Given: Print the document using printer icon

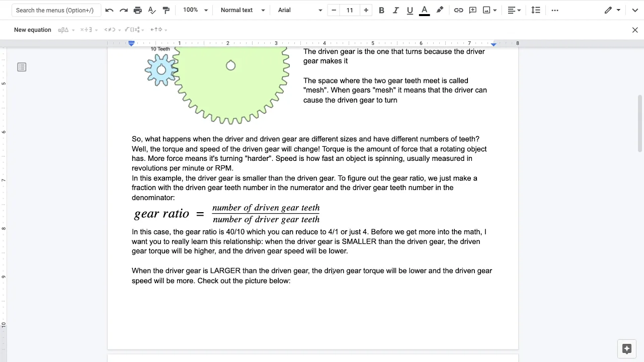Looking at the screenshot, I should (x=138, y=10).
